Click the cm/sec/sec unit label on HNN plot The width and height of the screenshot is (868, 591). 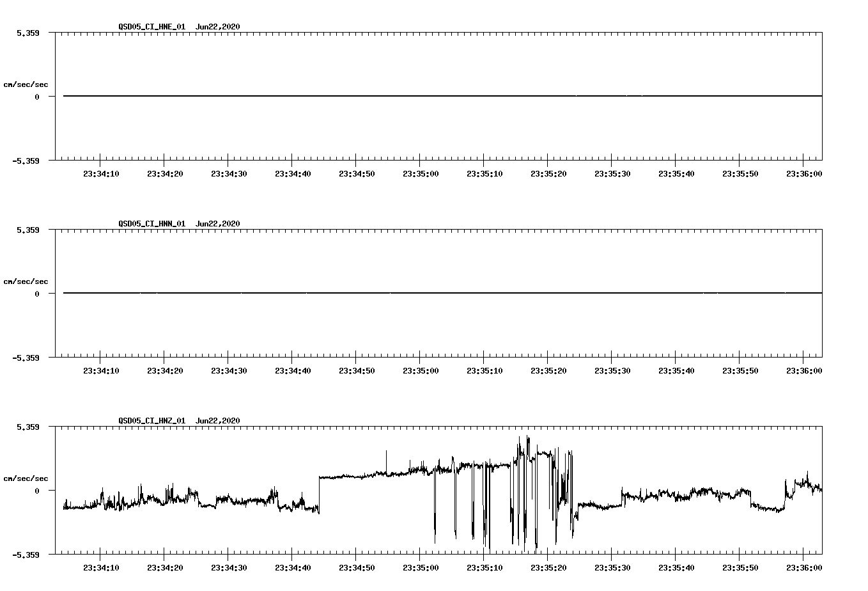click(x=26, y=281)
